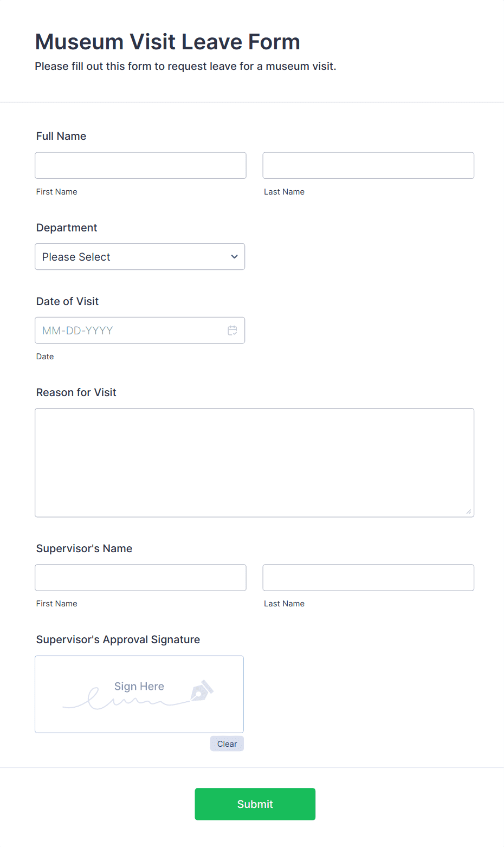This screenshot has height=847, width=504.
Task: Clear the supervisor signature
Action: pos(227,744)
